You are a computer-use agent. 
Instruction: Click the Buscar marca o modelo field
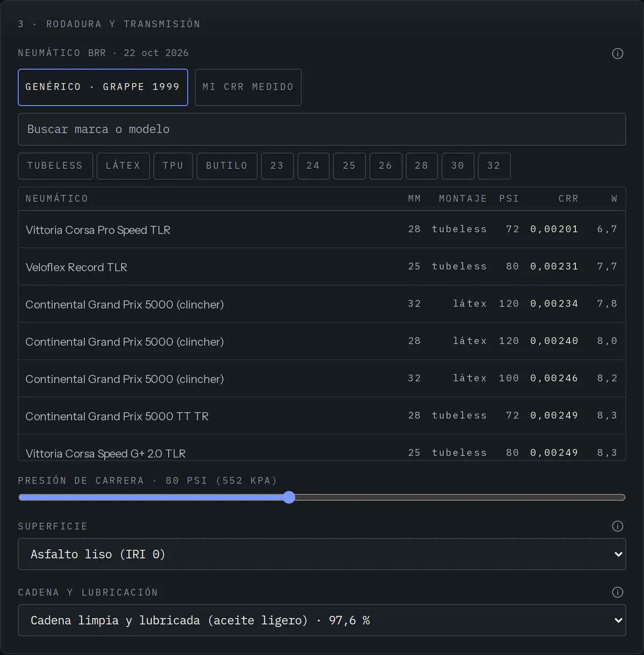(x=322, y=129)
